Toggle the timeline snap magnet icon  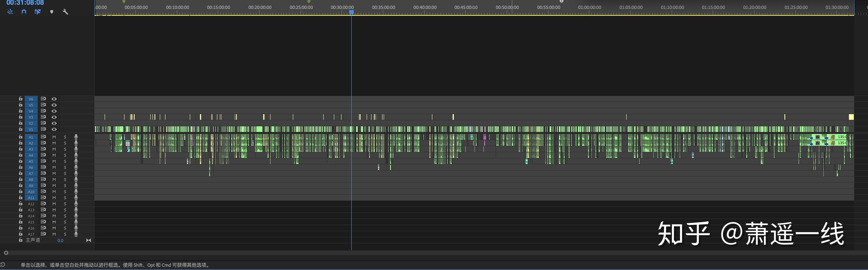click(x=24, y=12)
